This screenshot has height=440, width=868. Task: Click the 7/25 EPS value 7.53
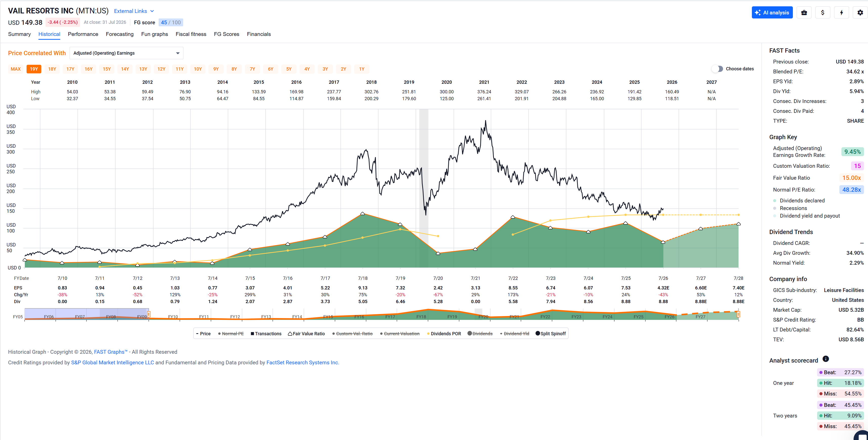tap(626, 288)
